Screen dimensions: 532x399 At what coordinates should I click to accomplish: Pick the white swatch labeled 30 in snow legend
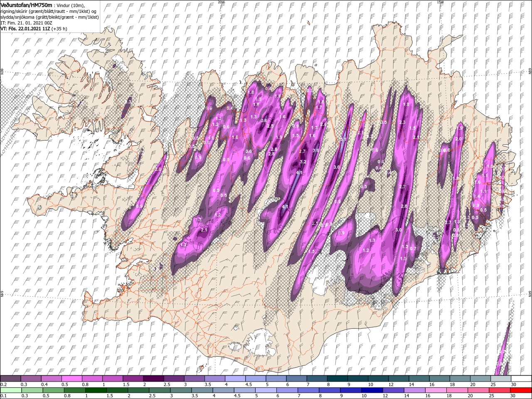coord(521,379)
